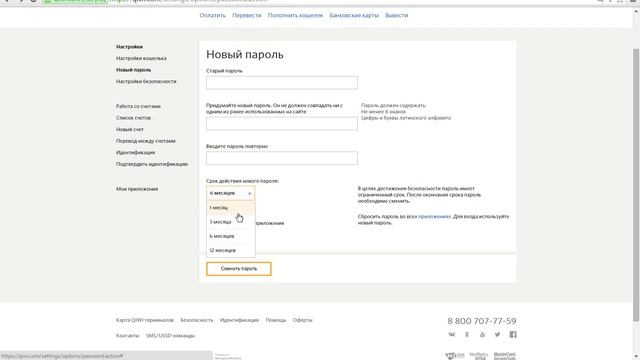Click the page vertical scrollbar thumb
The image size is (640, 360).
(x=636, y=184)
